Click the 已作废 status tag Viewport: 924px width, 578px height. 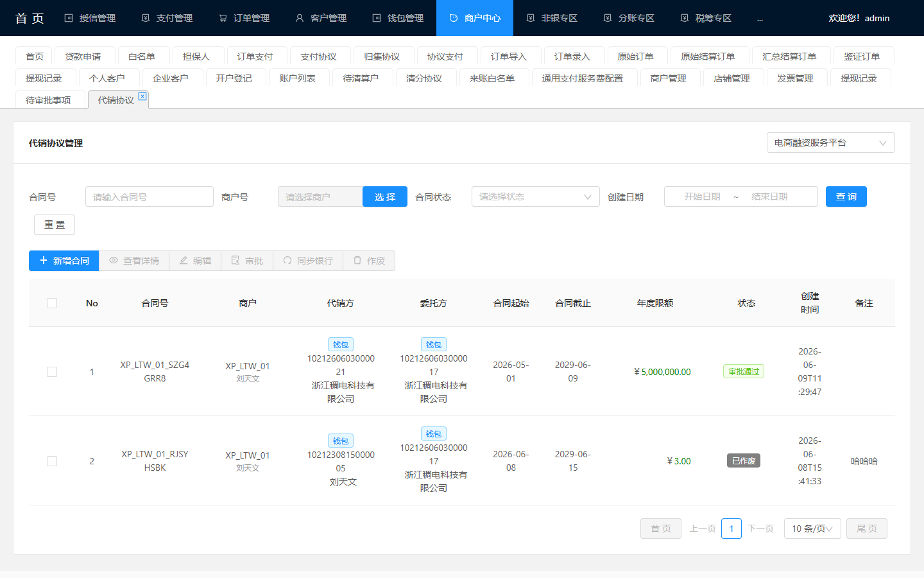point(744,461)
